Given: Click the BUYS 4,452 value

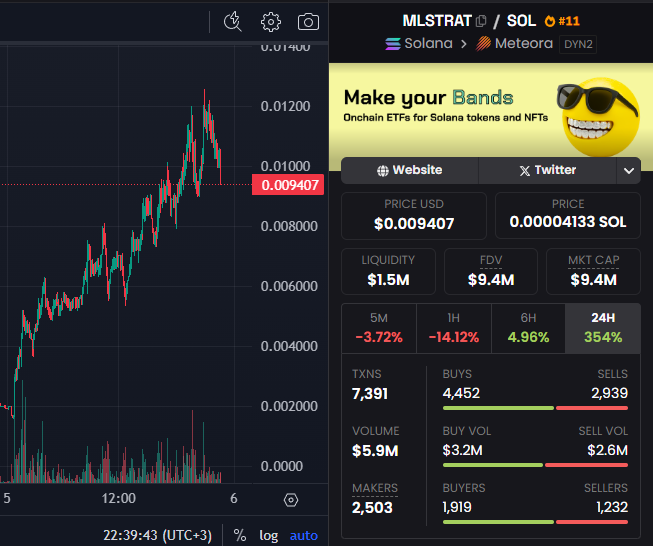Looking at the screenshot, I should tap(461, 393).
